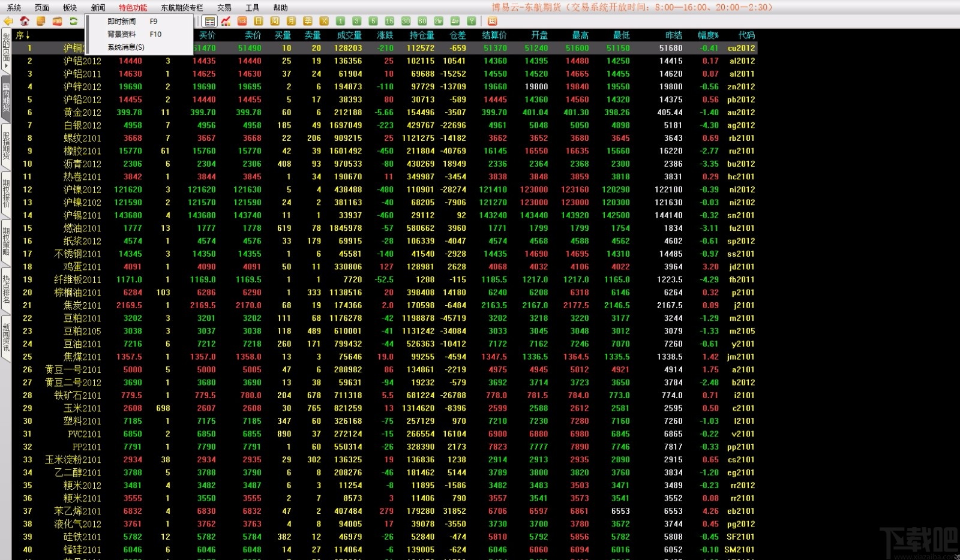Image resolution: width=960 pixels, height=560 pixels.
Task: Click the orange X period icon
Action: (324, 21)
